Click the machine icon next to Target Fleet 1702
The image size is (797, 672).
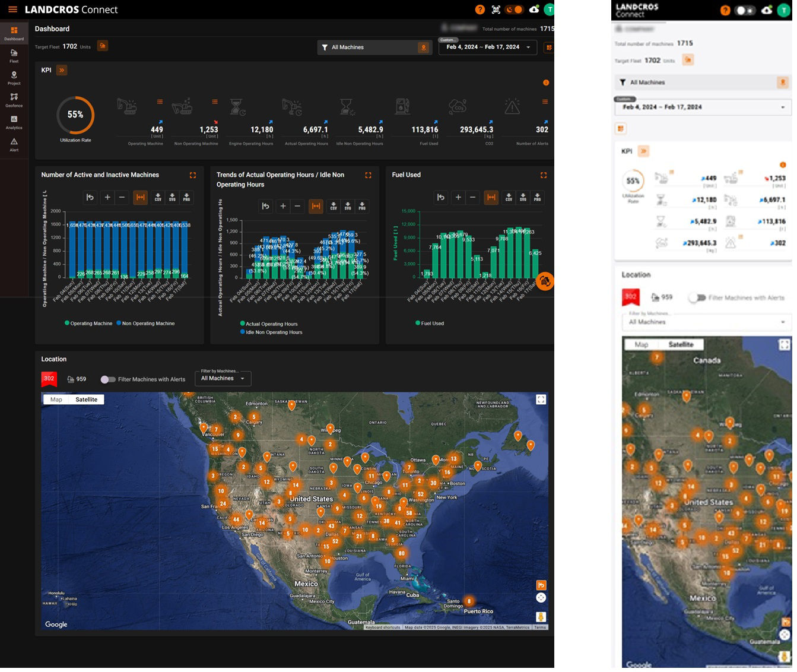(103, 46)
